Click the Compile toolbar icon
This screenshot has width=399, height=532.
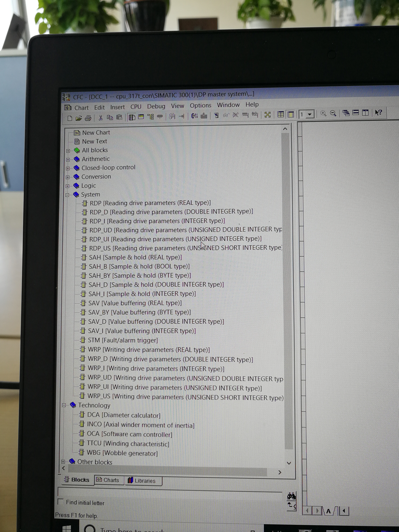194,116
